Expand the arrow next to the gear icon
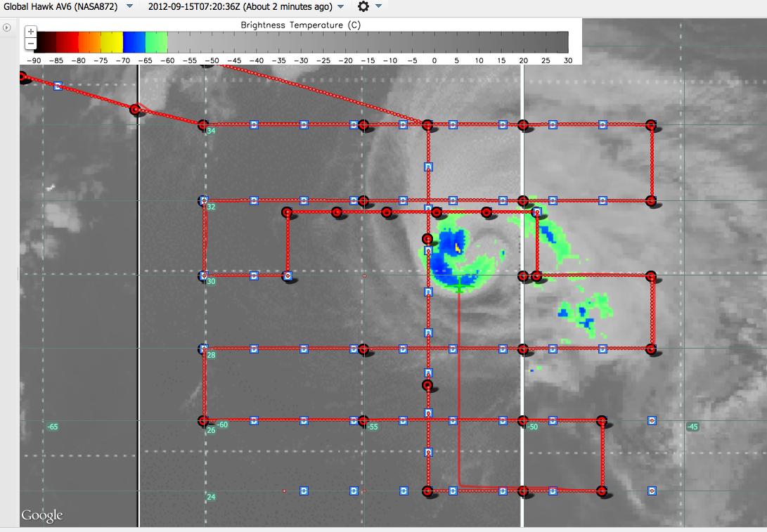The image size is (767, 532). [x=379, y=6]
